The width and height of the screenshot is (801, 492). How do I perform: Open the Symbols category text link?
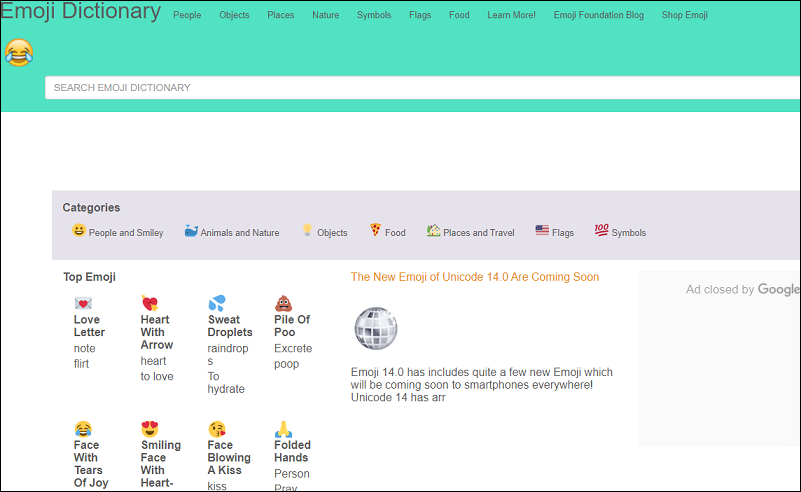pyautogui.click(x=629, y=233)
